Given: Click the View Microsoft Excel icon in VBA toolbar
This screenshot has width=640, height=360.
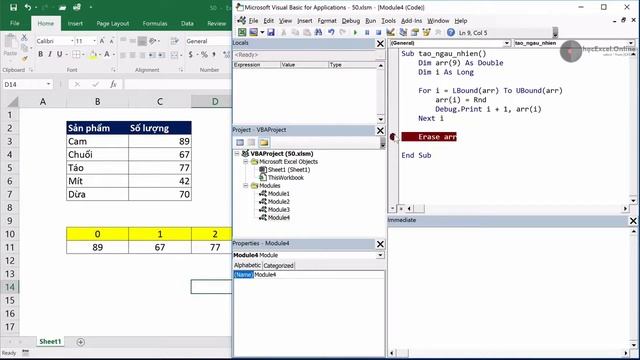Looking at the screenshot, I should pos(242,32).
